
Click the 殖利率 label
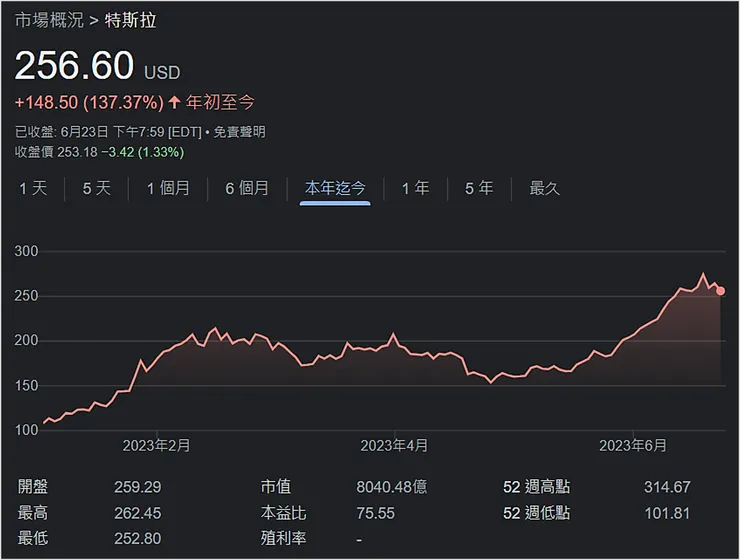click(x=283, y=538)
